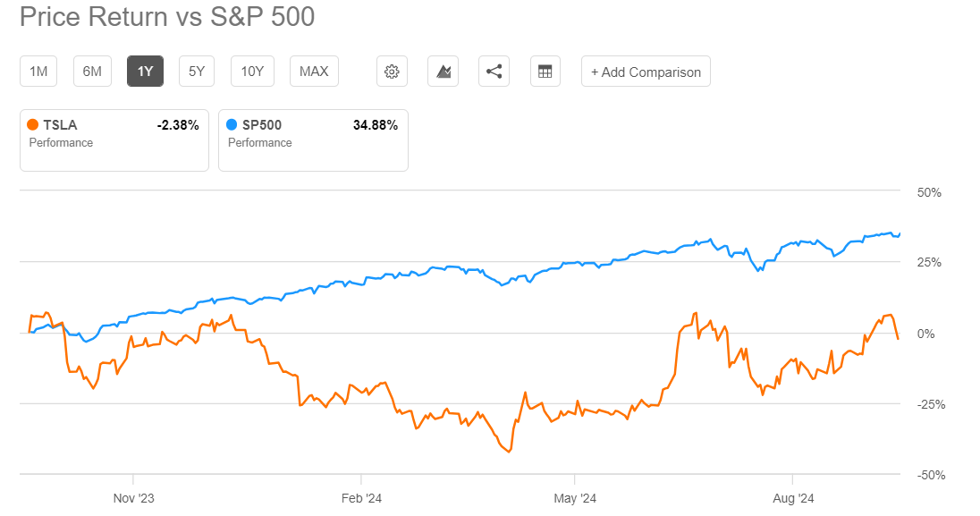Switch to the 6M time range
Viewport: 980px width, 516px height.
click(x=91, y=71)
